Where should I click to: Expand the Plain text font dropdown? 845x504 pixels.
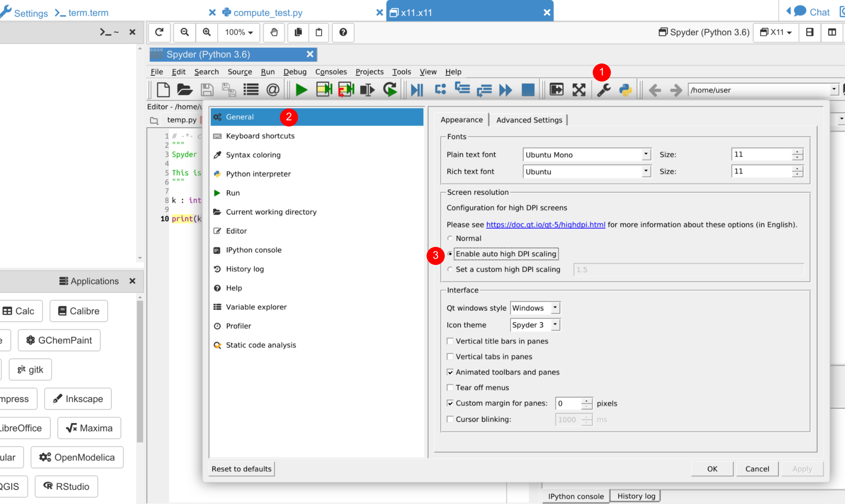(x=645, y=155)
